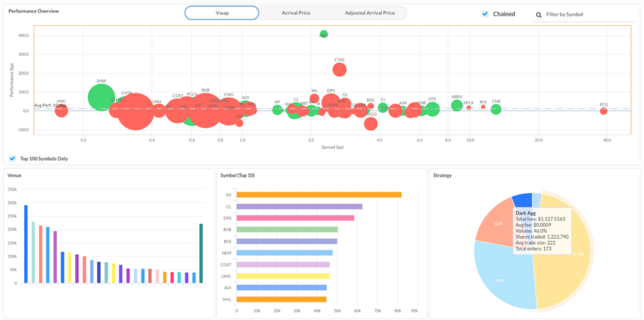The image size is (644, 320).
Task: Click the red PH bubble
Action: tap(314, 99)
